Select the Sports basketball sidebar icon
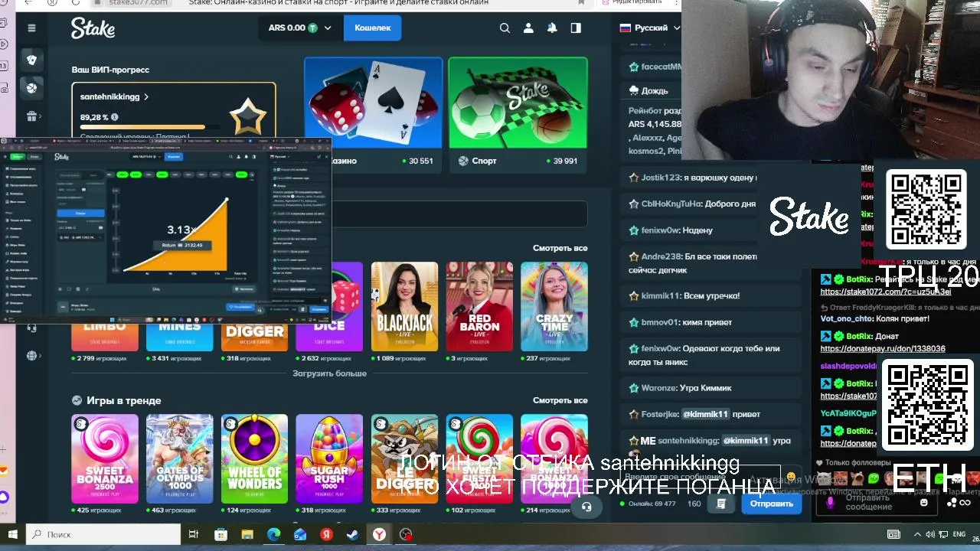The image size is (980, 551). (31, 88)
